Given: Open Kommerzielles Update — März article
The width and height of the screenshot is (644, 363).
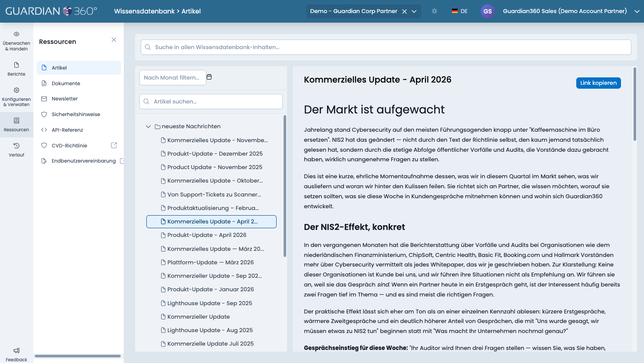Looking at the screenshot, I should point(211,249).
